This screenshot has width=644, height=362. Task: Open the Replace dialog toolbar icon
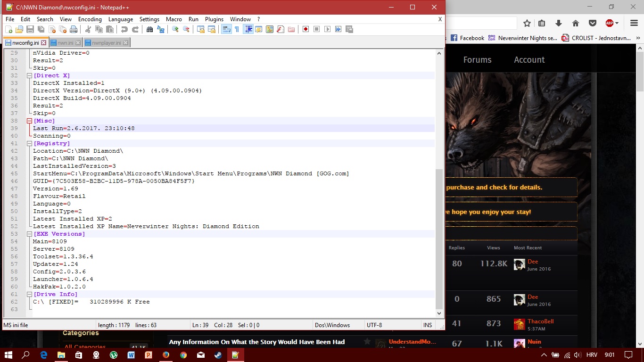161,29
